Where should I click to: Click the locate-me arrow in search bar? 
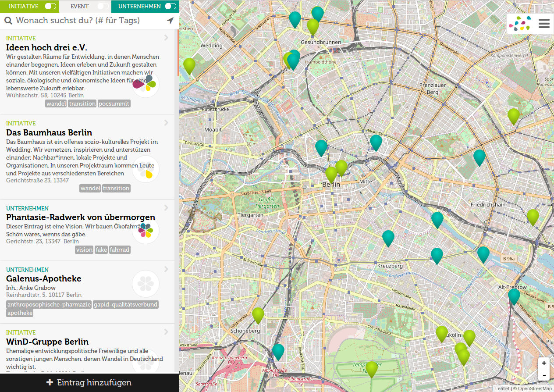point(170,21)
